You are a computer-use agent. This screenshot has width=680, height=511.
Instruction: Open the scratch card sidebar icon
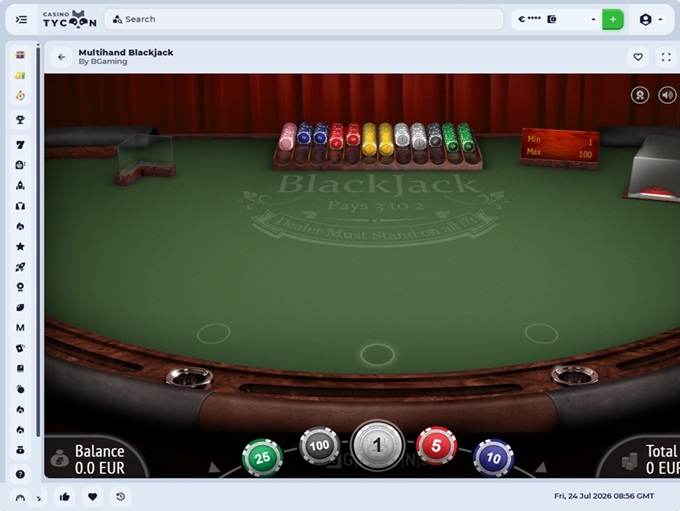[20, 369]
